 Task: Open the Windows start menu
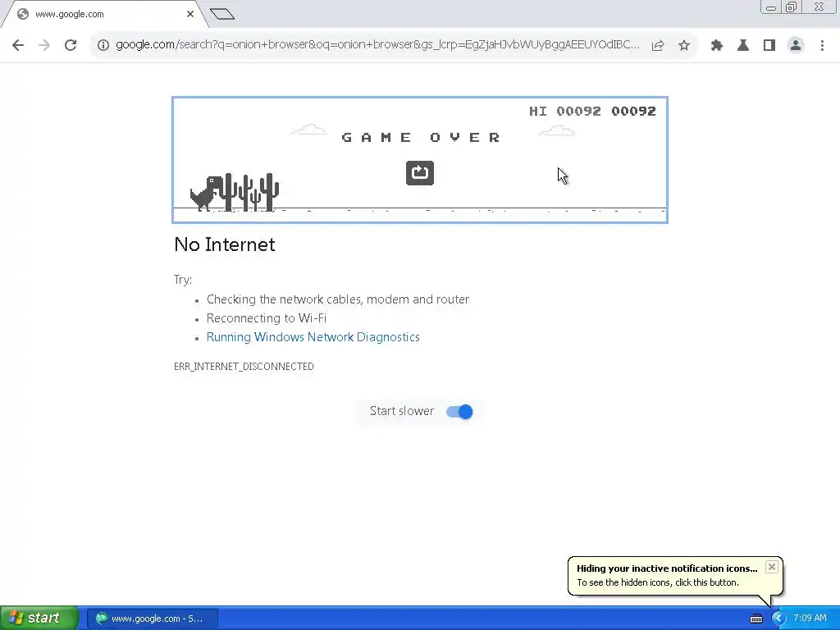point(39,618)
